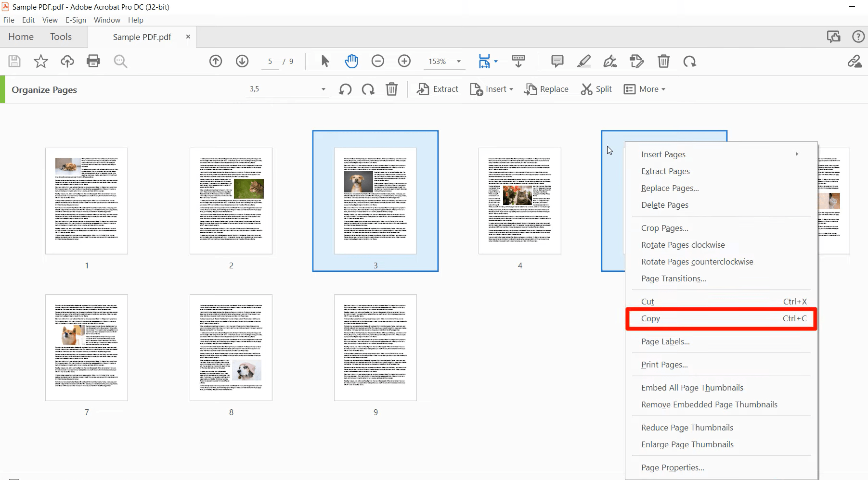868x480 pixels.
Task: Select Rotate Pages clockwise menu entry
Action: point(683,245)
